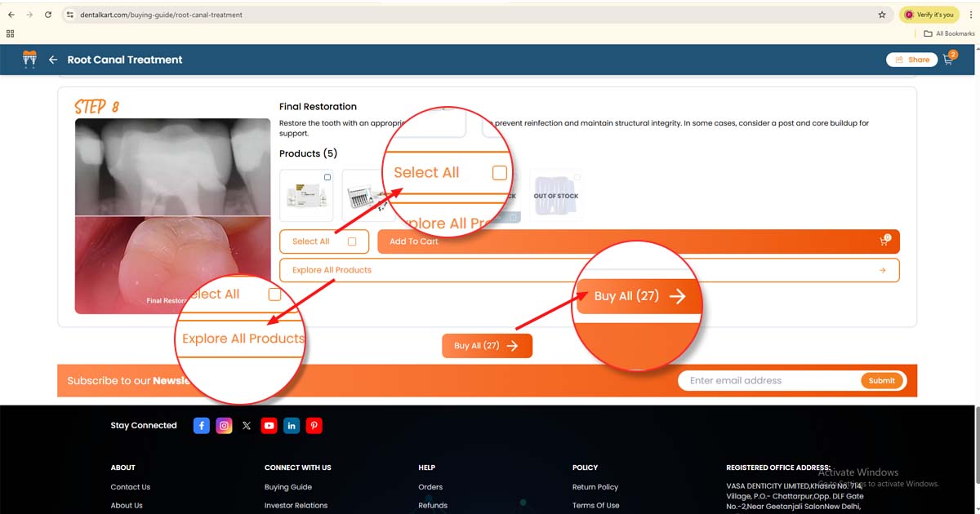Open the Return Policy footer link
Image resolution: width=980 pixels, height=514 pixels.
(x=595, y=487)
